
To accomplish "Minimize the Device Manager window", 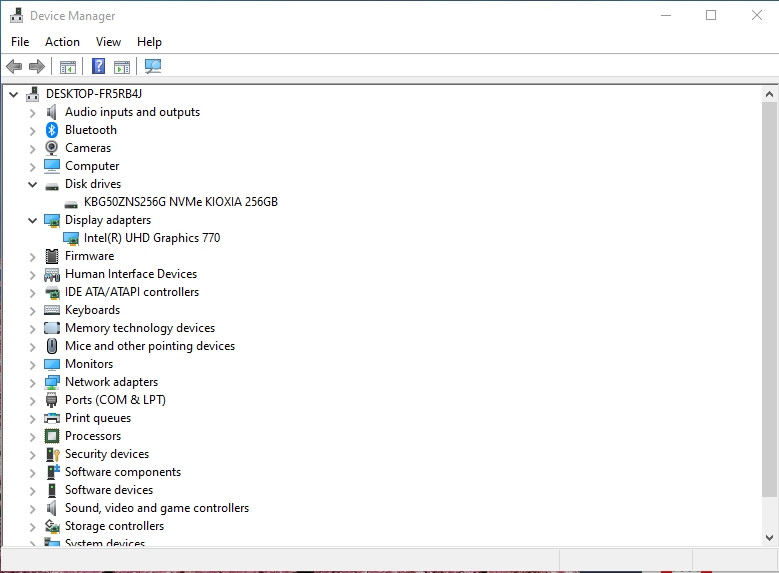I will (x=666, y=15).
